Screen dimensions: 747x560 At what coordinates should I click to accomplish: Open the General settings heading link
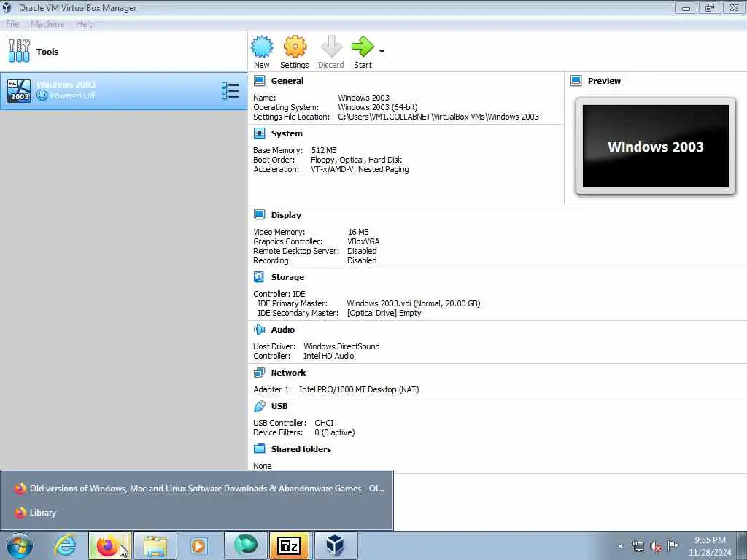pyautogui.click(x=287, y=81)
